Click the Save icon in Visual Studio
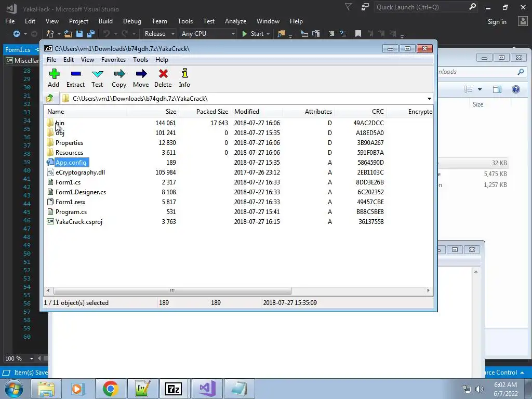The width and height of the screenshot is (532, 399). pyautogui.click(x=79, y=34)
